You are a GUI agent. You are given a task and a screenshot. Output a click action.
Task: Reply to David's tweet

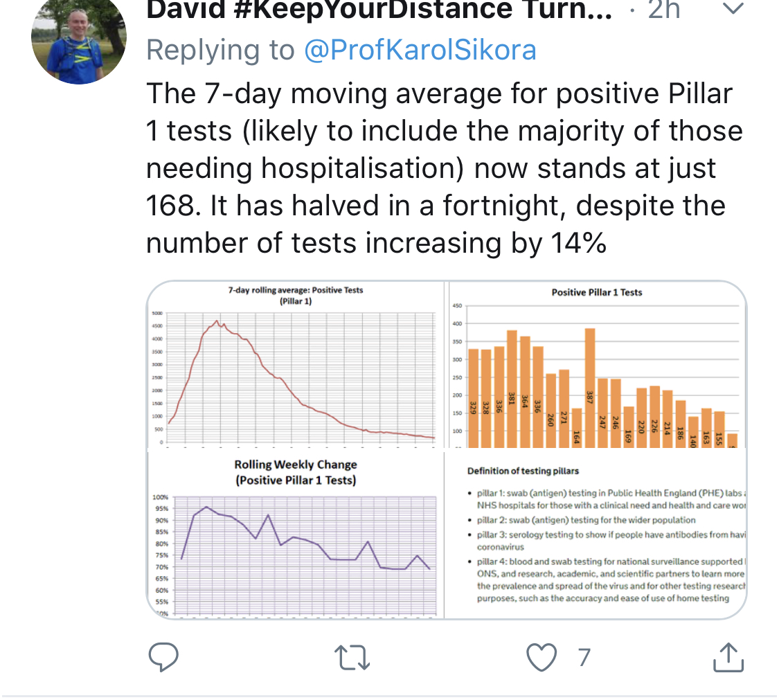tap(164, 657)
